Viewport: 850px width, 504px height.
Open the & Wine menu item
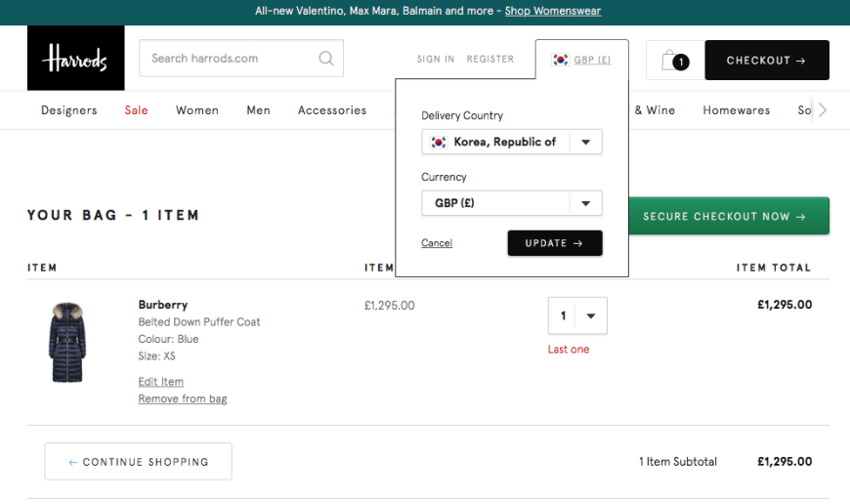pos(655,110)
